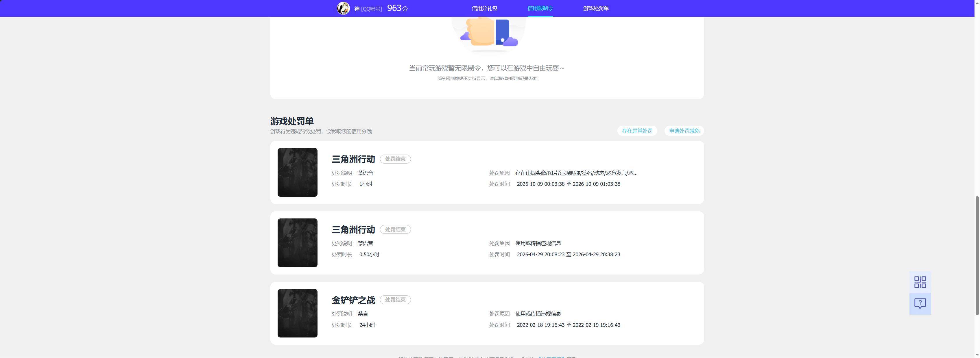Click the fist illustration above the message
980x358 pixels.
pos(489,34)
